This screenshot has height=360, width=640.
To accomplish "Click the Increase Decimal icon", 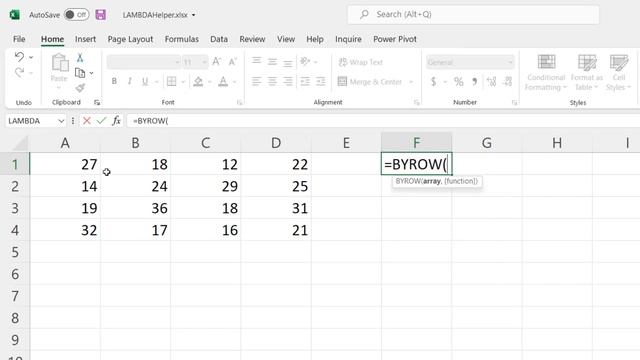I will [491, 82].
